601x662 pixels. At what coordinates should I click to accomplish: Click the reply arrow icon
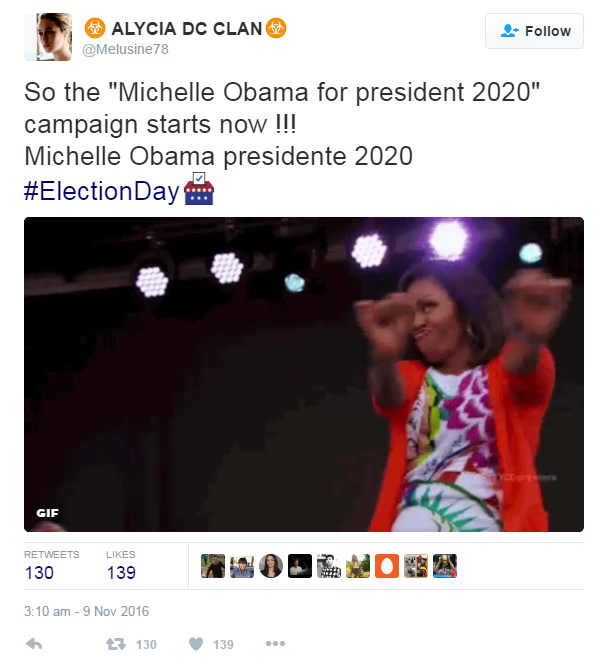pyautogui.click(x=33, y=644)
